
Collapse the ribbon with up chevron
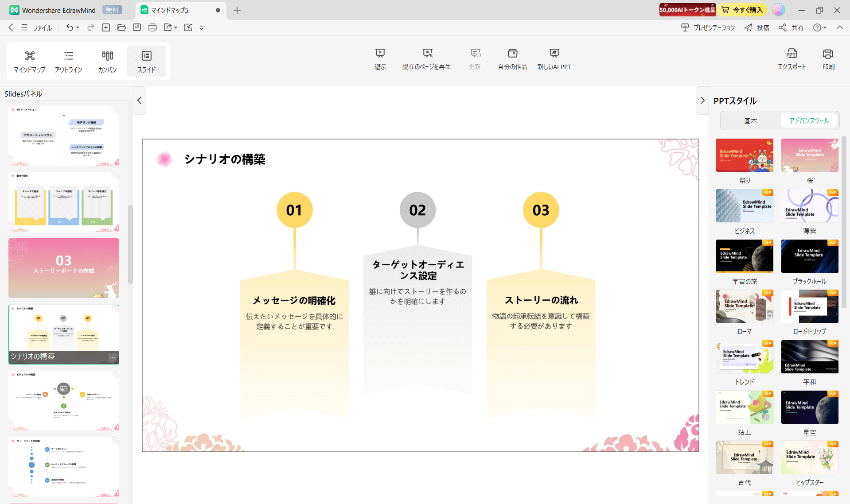pos(840,27)
